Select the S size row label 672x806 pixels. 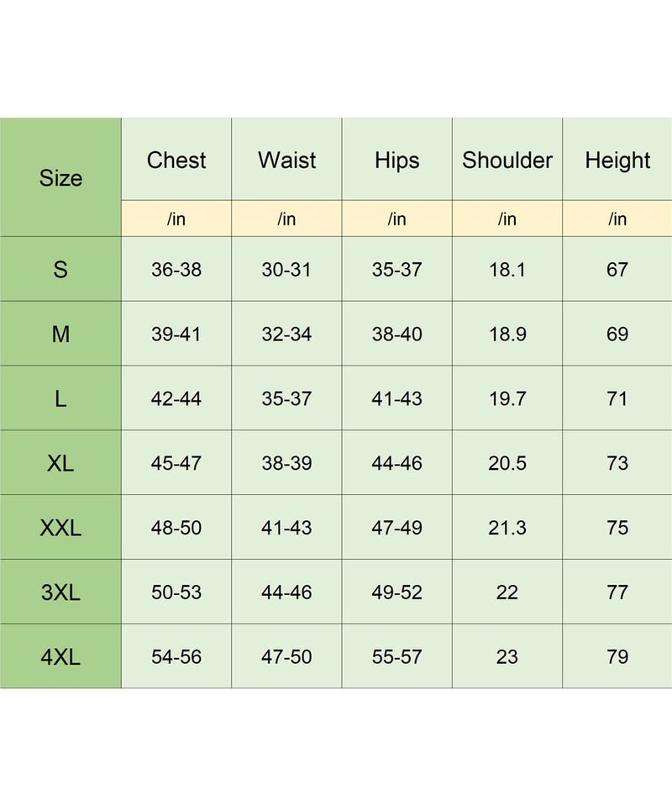pyautogui.click(x=60, y=270)
